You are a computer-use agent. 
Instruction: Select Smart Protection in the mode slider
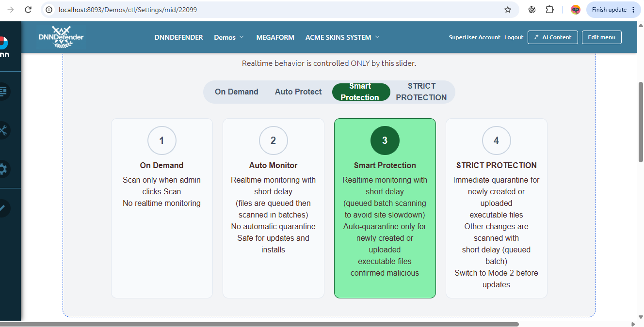coord(361,92)
